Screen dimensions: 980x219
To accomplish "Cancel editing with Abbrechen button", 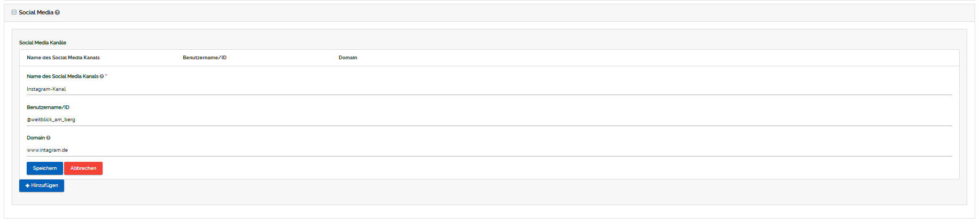I will click(83, 168).
